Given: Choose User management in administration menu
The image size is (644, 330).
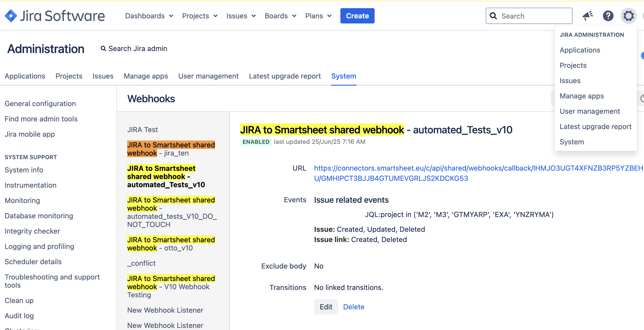Looking at the screenshot, I should tap(590, 111).
